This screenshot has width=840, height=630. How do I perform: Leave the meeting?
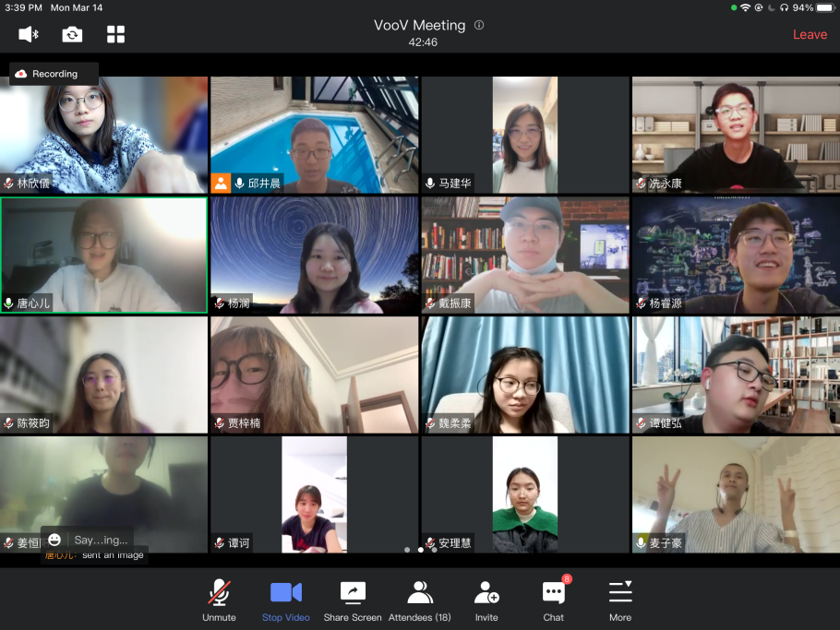point(810,34)
